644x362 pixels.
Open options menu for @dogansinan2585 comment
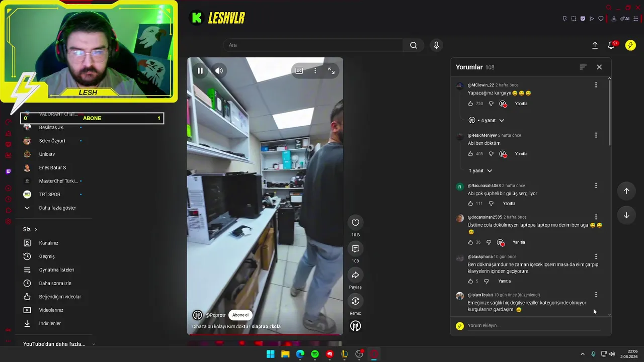pos(596,217)
